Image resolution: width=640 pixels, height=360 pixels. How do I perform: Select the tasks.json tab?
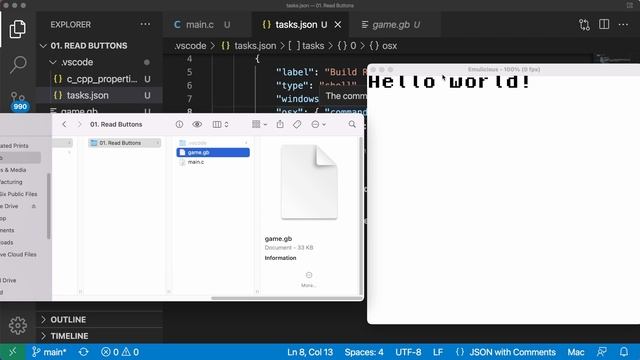click(296, 24)
